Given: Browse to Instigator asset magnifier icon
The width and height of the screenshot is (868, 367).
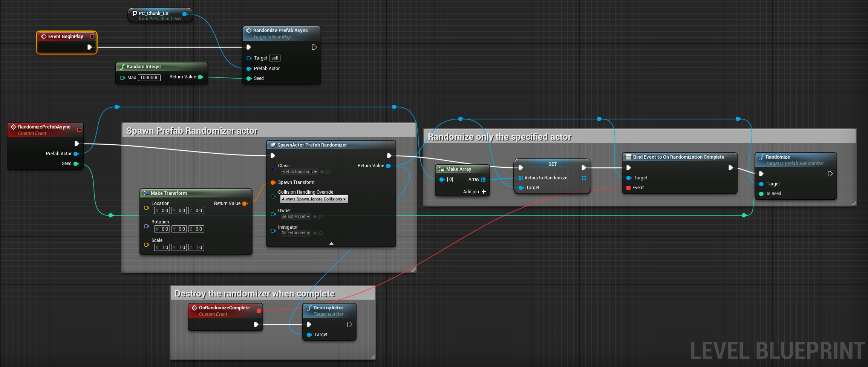Looking at the screenshot, I should tap(321, 233).
